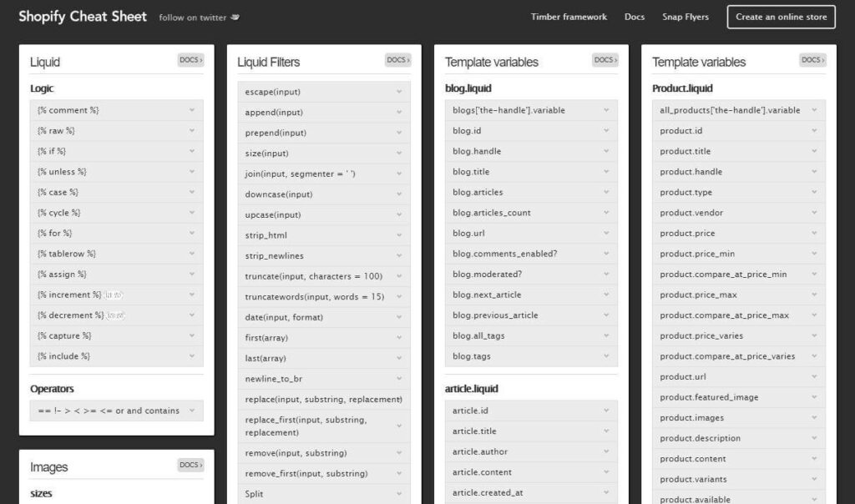Expand the {% assign %} row chevron
The height and width of the screenshot is (504, 855).
click(192, 274)
